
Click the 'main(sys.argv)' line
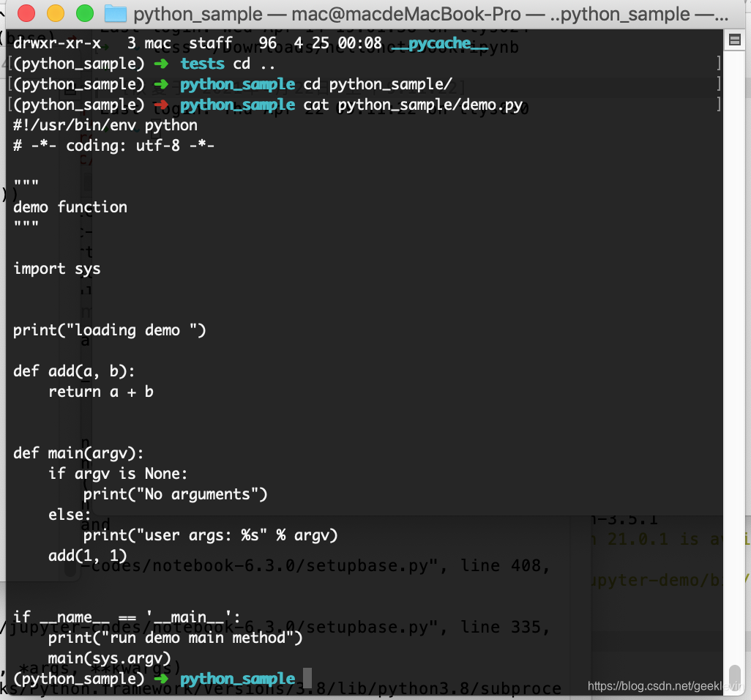pyautogui.click(x=110, y=659)
